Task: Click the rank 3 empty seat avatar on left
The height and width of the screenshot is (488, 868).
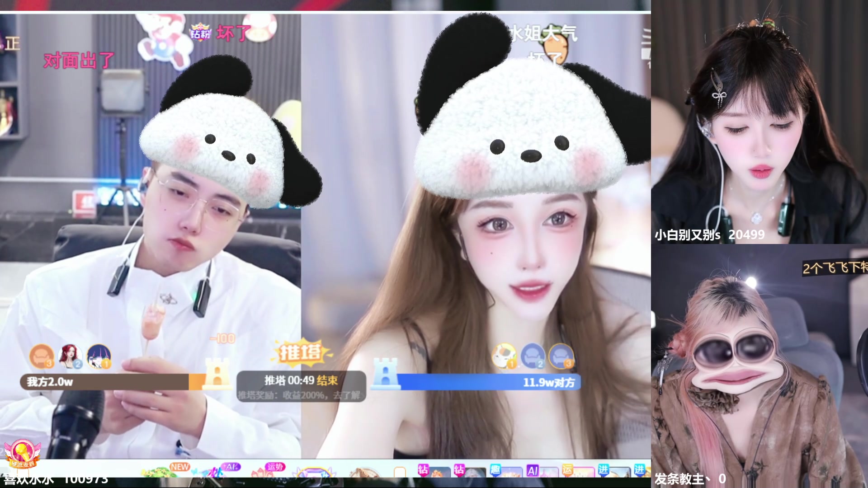Action: pos(42,356)
